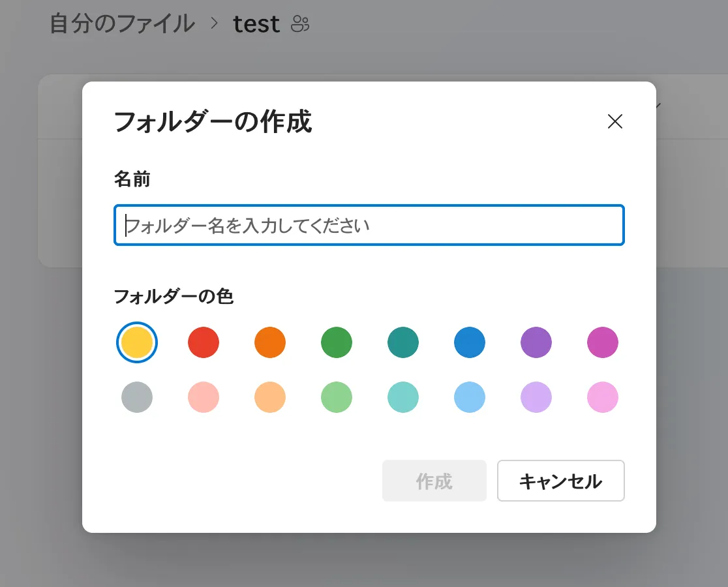This screenshot has width=728, height=587.
Task: Select the light pink salmon color
Action: [204, 397]
